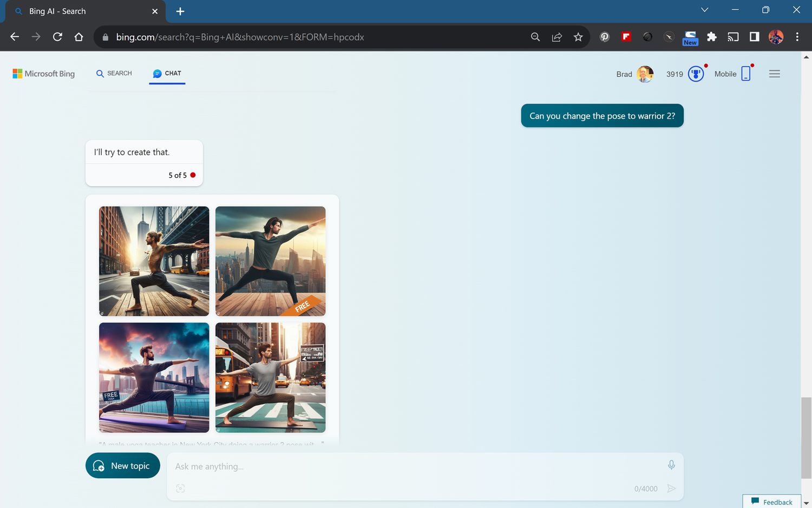Open Microsoft Rewards trophy icon
The image size is (812, 508).
pyautogui.click(x=696, y=74)
